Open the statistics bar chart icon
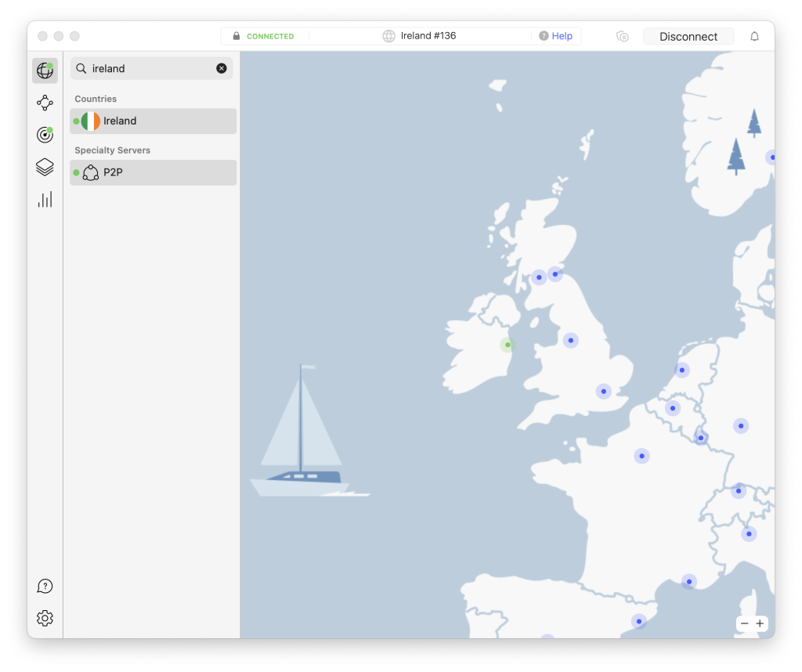Image resolution: width=802 pixels, height=672 pixels. (45, 199)
